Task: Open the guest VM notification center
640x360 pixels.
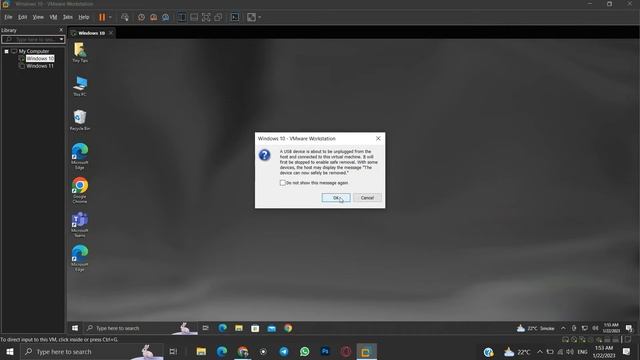Action: point(629,328)
